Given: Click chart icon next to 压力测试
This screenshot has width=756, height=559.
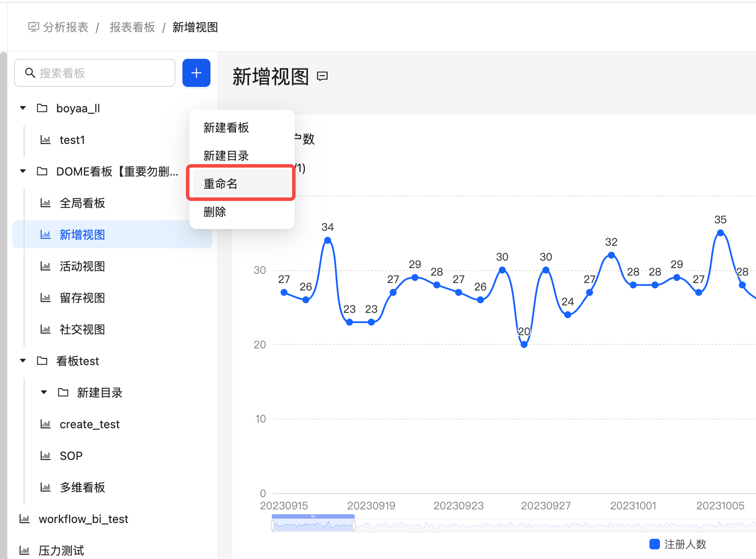Looking at the screenshot, I should pyautogui.click(x=25, y=550).
